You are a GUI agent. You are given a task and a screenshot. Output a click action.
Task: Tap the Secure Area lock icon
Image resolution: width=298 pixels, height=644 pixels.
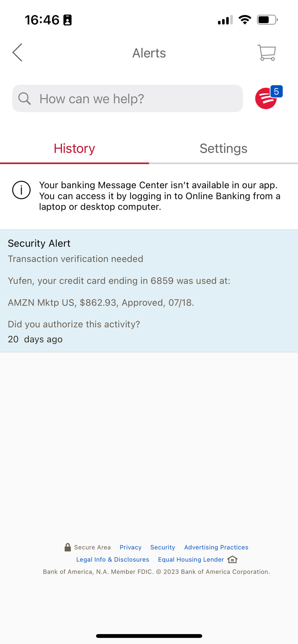68,547
